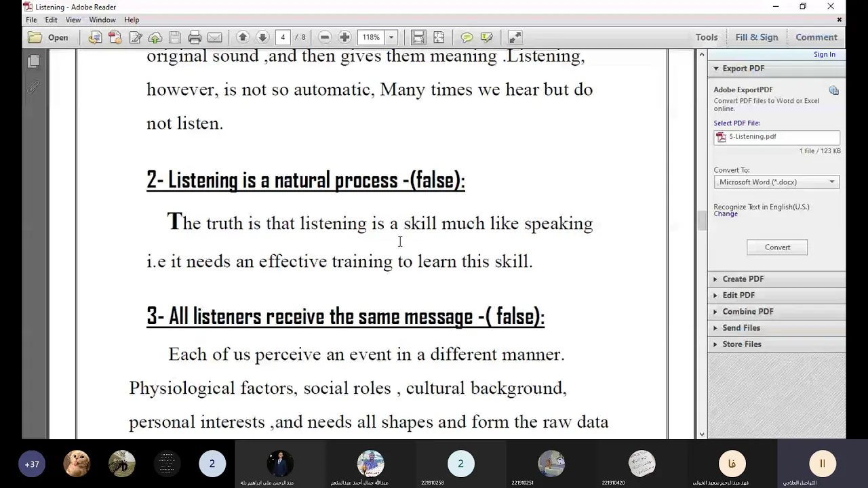This screenshot has height=488, width=868.
Task: Open the Fill & Sign pane
Action: [x=757, y=37]
